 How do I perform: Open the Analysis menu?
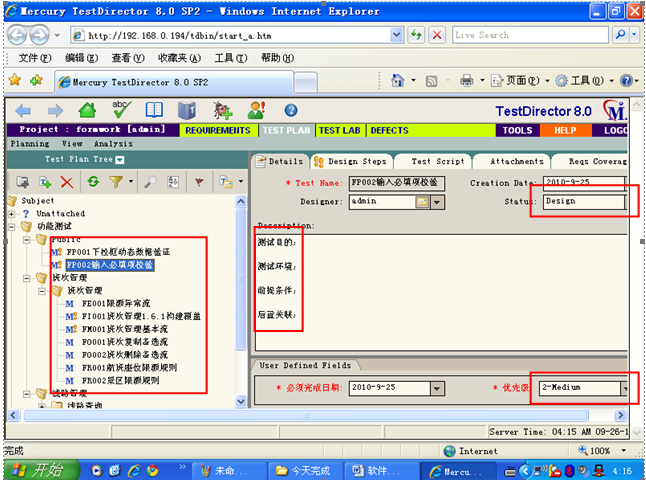[x=113, y=143]
